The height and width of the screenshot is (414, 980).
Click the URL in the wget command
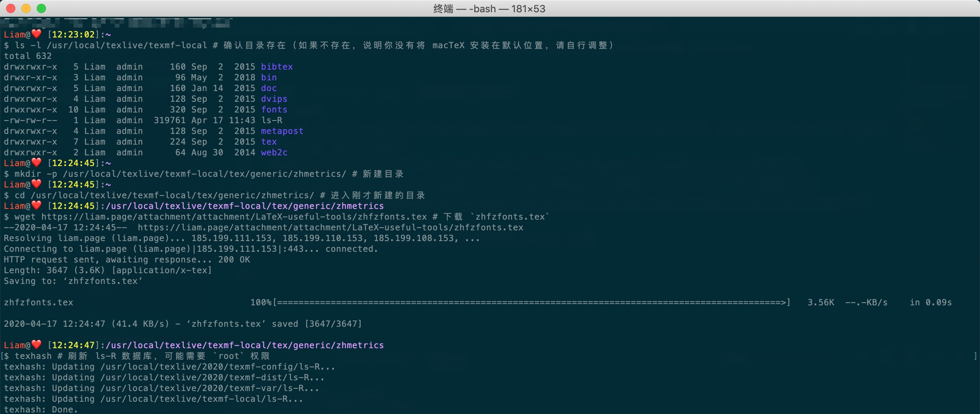pyautogui.click(x=234, y=217)
